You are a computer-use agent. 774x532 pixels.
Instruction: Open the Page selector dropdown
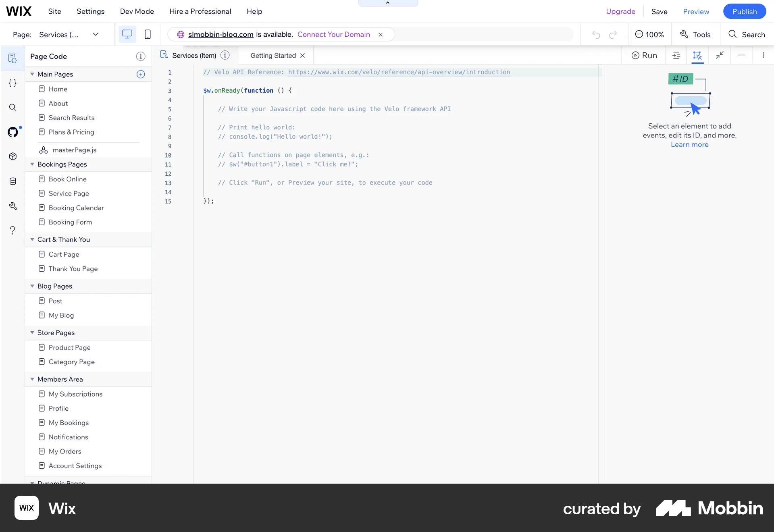point(96,34)
